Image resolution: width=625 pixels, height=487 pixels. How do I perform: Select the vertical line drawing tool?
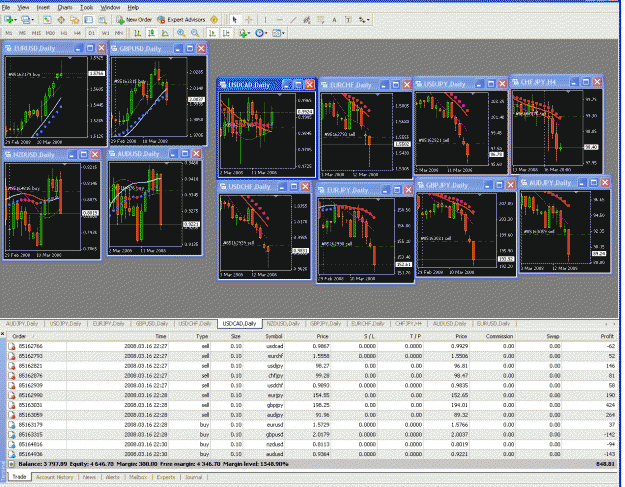tap(265, 20)
